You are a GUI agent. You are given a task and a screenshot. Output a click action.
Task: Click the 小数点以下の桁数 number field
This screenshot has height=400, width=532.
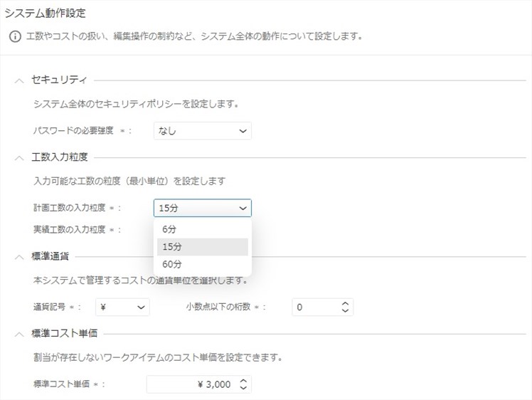(x=313, y=307)
